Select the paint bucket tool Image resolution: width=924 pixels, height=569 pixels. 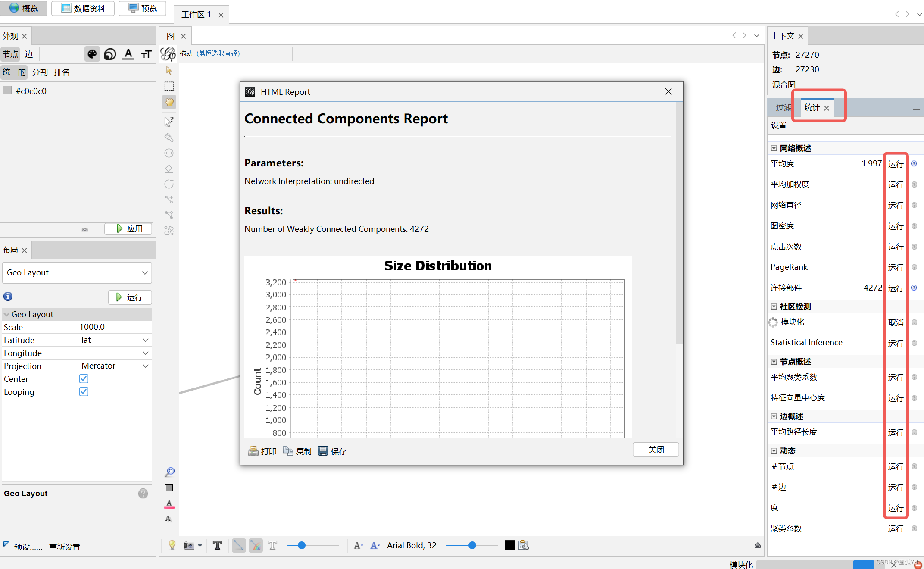169,169
